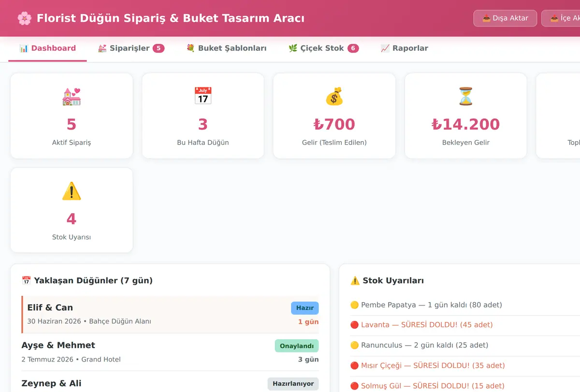Click the 30 Haziran 2026 Bahçe Düğün Alanı text
This screenshot has height=392, width=580.
click(x=89, y=321)
